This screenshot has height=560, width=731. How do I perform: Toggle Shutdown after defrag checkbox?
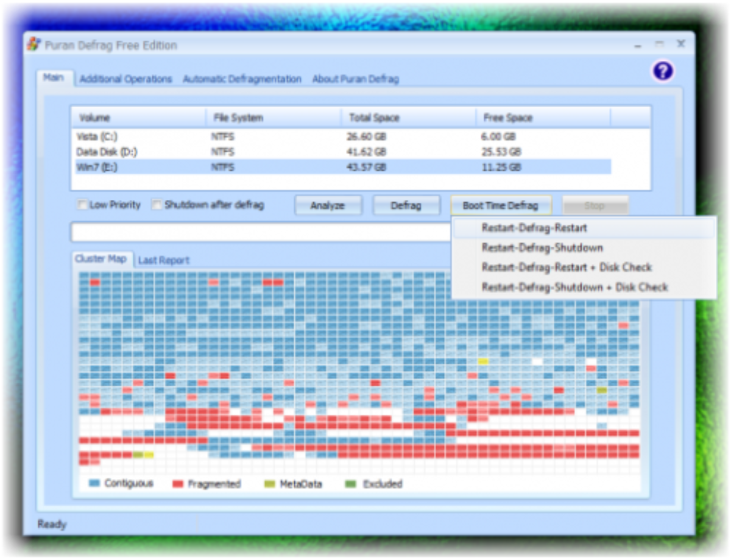tap(157, 205)
